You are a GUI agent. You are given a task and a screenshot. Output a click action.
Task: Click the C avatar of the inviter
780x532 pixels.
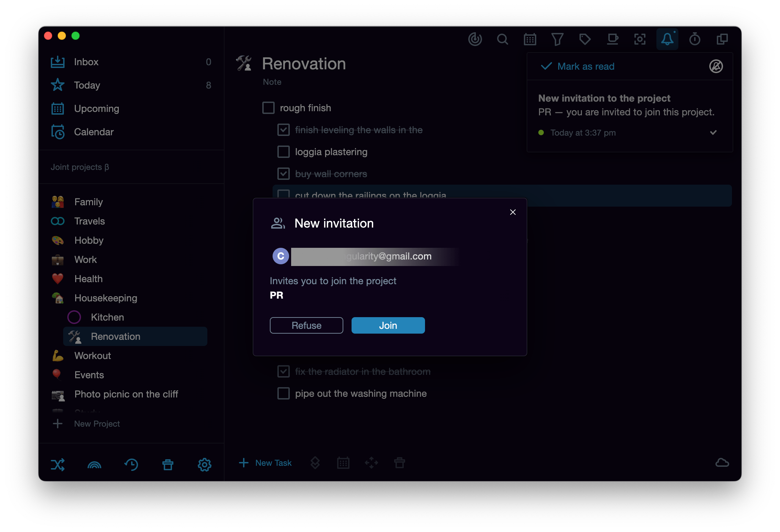click(x=280, y=256)
